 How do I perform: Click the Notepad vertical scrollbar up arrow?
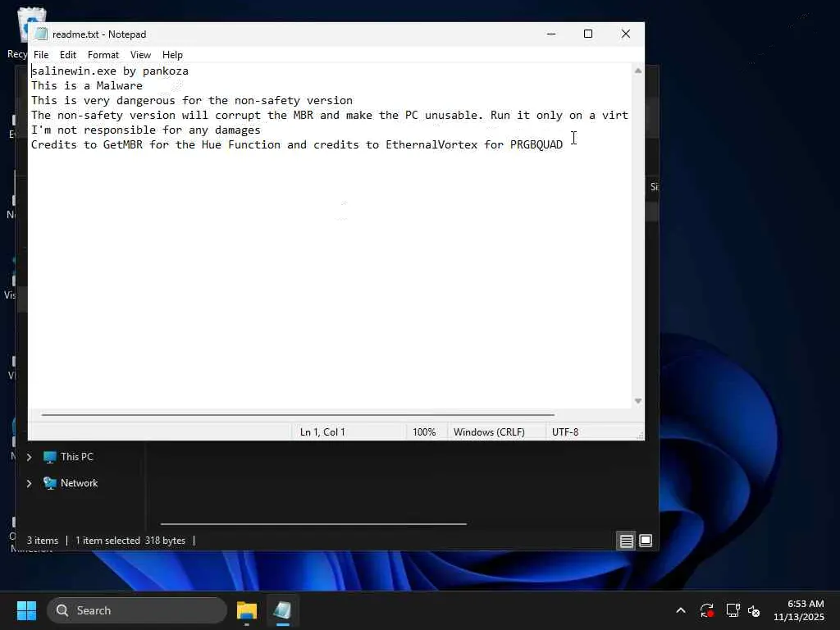tap(637, 71)
